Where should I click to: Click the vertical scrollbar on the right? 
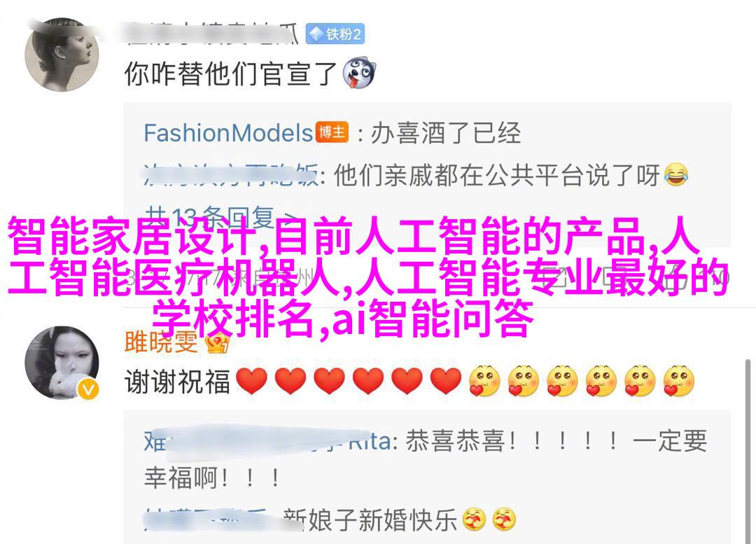tap(748, 451)
